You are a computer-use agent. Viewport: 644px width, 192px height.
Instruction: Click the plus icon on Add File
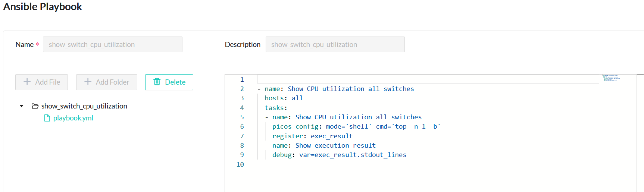tap(27, 82)
